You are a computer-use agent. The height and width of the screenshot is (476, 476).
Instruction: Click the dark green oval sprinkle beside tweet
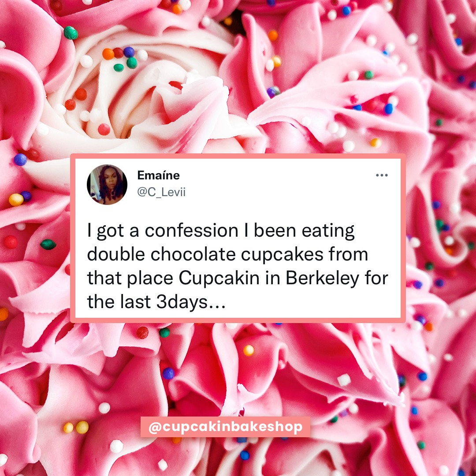[48, 244]
